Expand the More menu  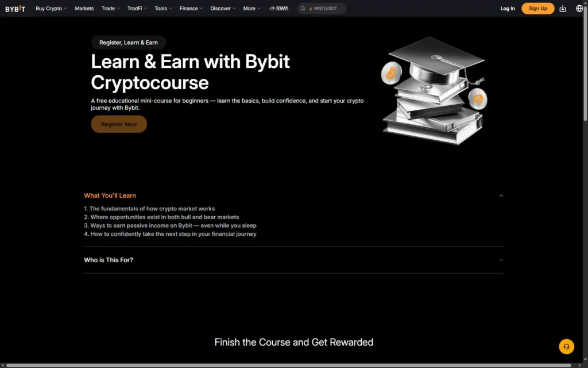[x=252, y=8]
